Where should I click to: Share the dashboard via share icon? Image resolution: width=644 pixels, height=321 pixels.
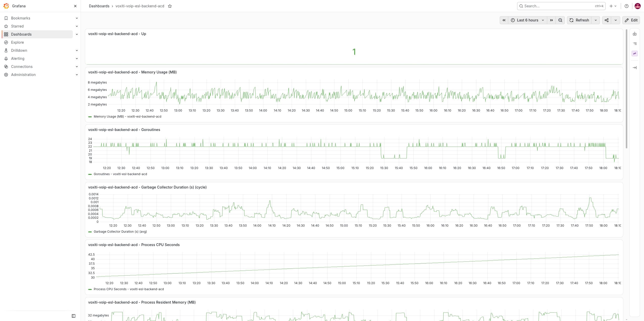(607, 20)
